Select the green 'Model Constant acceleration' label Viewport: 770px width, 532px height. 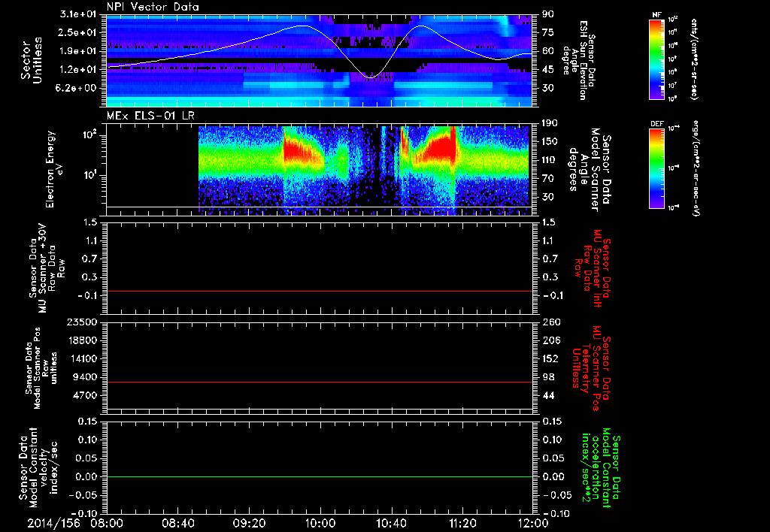600,469
